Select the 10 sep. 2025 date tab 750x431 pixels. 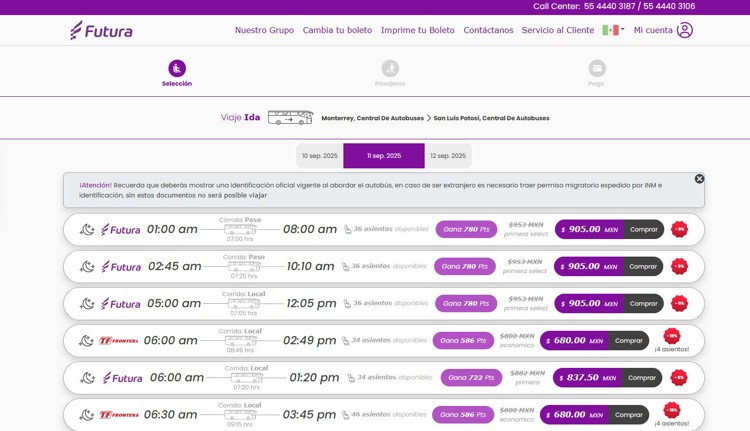(x=320, y=155)
